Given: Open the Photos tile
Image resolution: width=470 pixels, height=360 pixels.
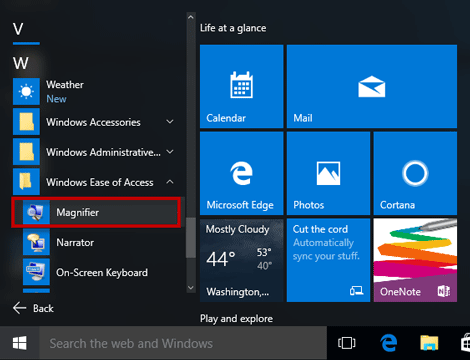Looking at the screenshot, I should pos(328,173).
